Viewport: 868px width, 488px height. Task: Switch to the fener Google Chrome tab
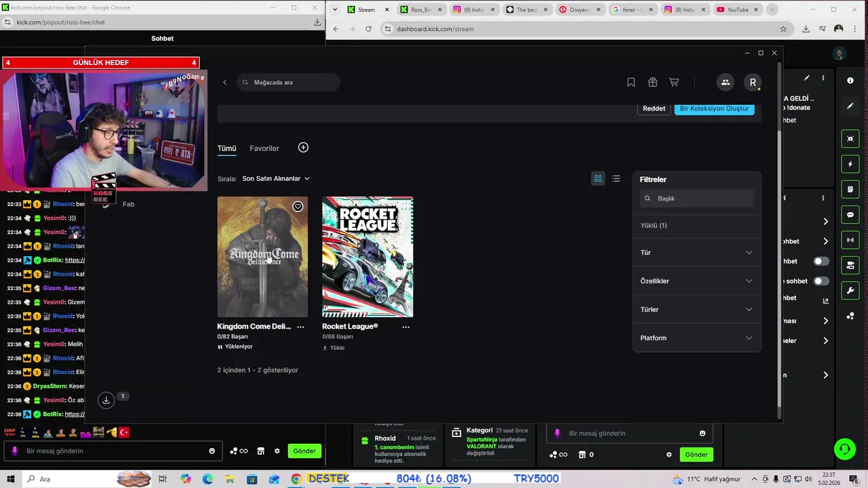(632, 9)
